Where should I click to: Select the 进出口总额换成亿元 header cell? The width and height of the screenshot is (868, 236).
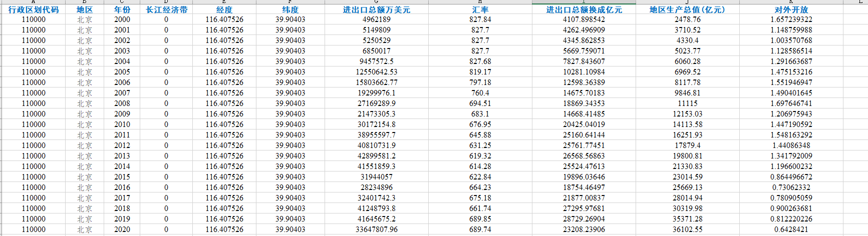point(584,9)
